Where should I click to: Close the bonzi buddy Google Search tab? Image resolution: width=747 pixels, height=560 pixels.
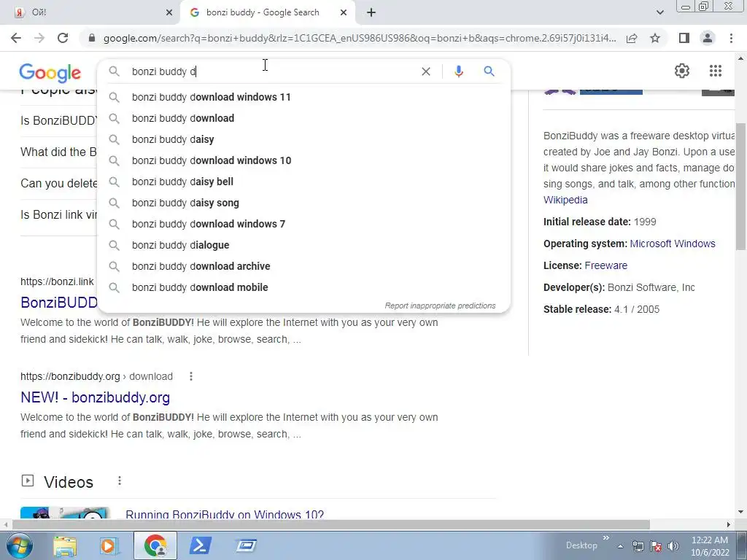click(x=344, y=12)
